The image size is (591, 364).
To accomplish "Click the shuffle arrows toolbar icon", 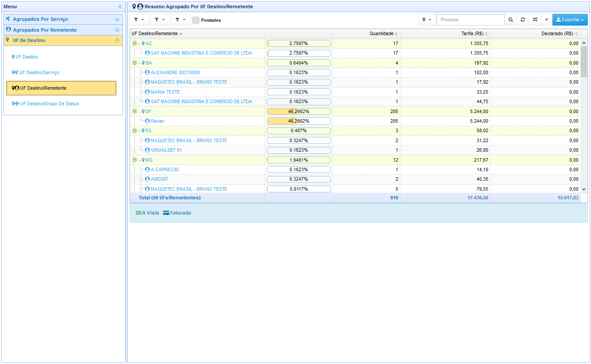I will pos(535,20).
